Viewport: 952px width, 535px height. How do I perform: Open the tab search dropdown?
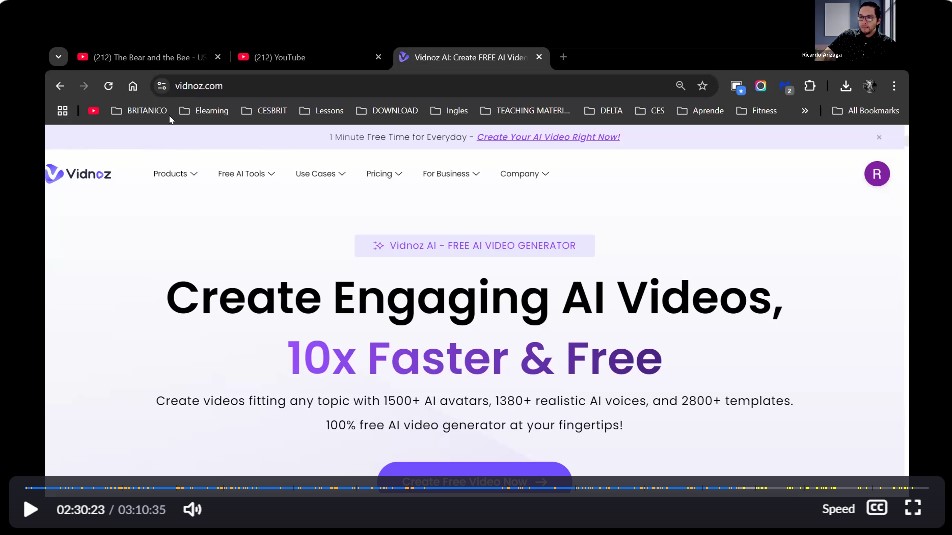click(x=58, y=57)
